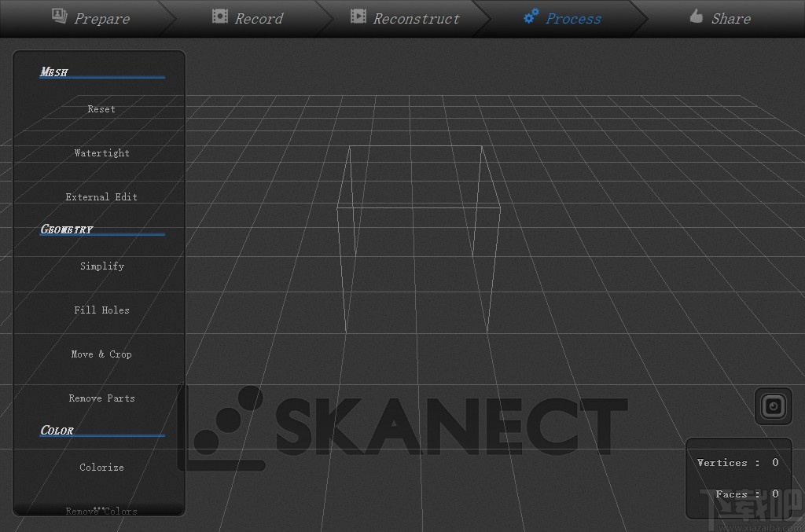Click the Watertight option

pos(101,152)
